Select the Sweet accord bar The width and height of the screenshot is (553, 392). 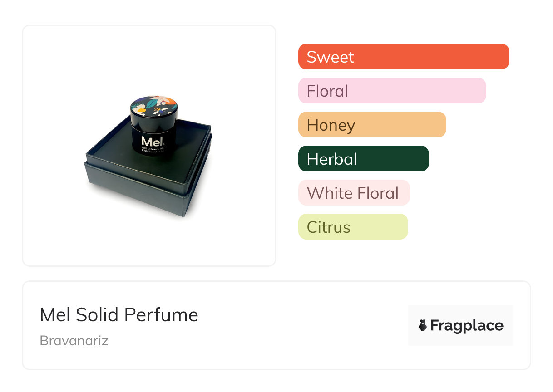(x=403, y=57)
